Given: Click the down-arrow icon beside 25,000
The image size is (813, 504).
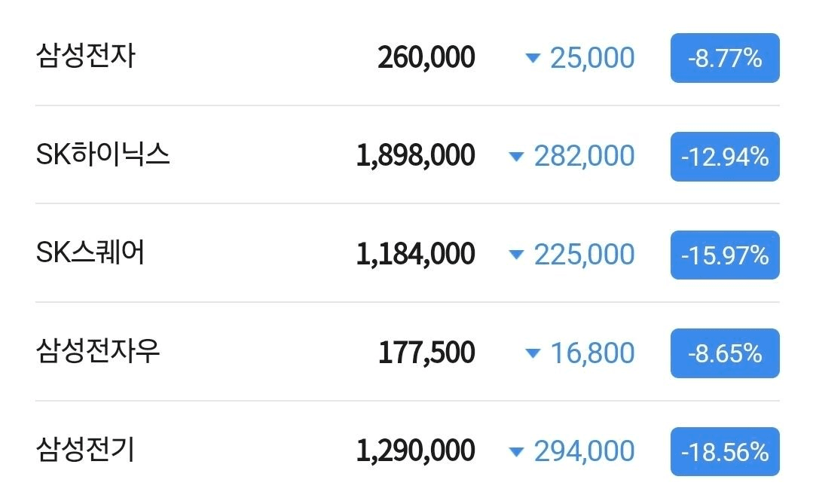Looking at the screenshot, I should pyautogui.click(x=533, y=57).
